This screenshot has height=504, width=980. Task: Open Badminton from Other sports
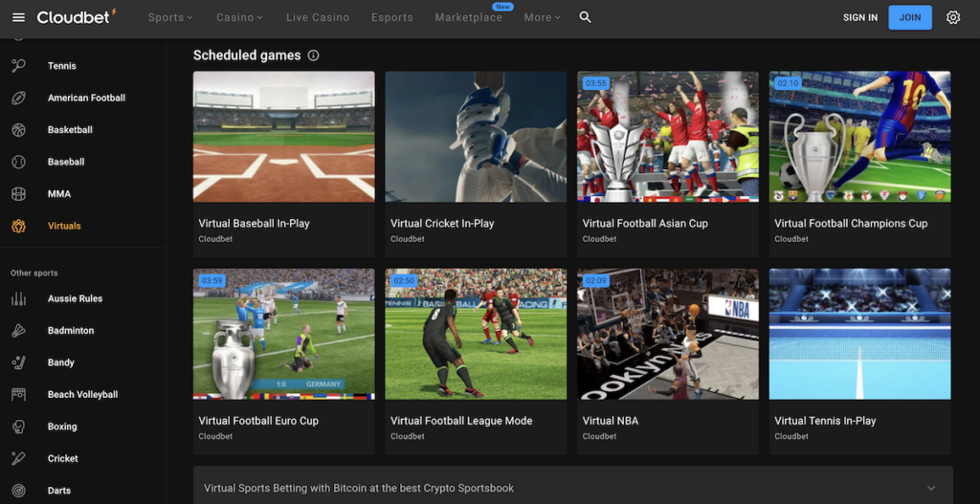point(71,330)
